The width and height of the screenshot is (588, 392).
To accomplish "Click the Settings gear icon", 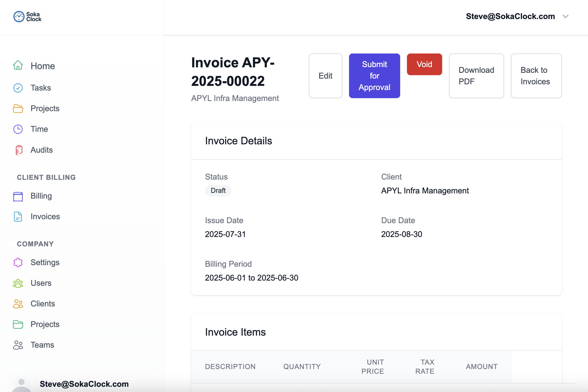I will (x=18, y=262).
